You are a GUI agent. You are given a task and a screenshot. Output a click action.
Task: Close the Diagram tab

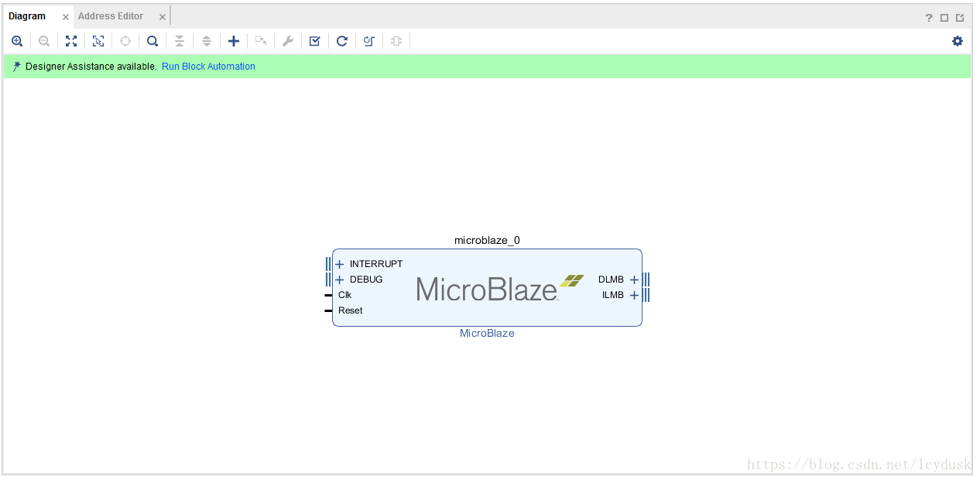pyautogui.click(x=66, y=17)
